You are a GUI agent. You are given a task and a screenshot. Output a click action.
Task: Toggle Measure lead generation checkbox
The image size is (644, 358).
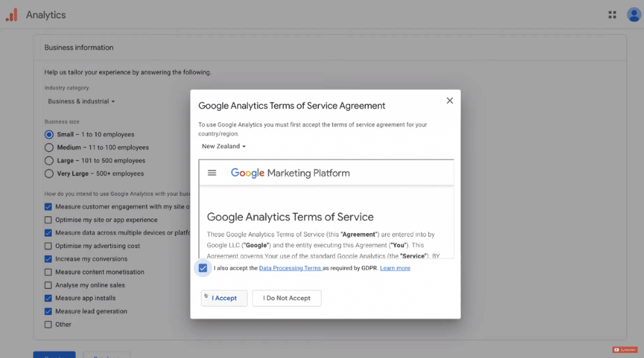pyautogui.click(x=48, y=311)
